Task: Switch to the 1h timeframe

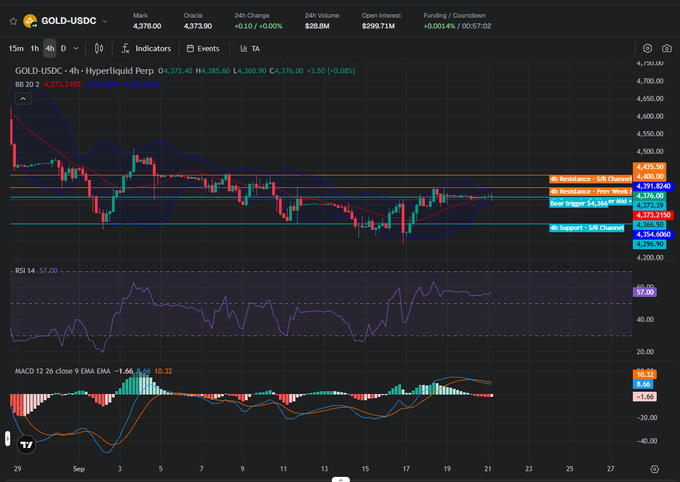Action: [35, 49]
